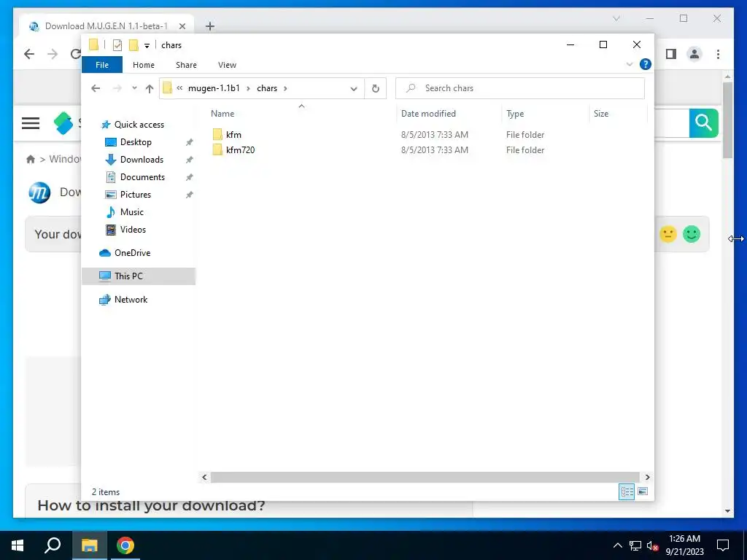Open the website hamburger menu

[x=31, y=123]
